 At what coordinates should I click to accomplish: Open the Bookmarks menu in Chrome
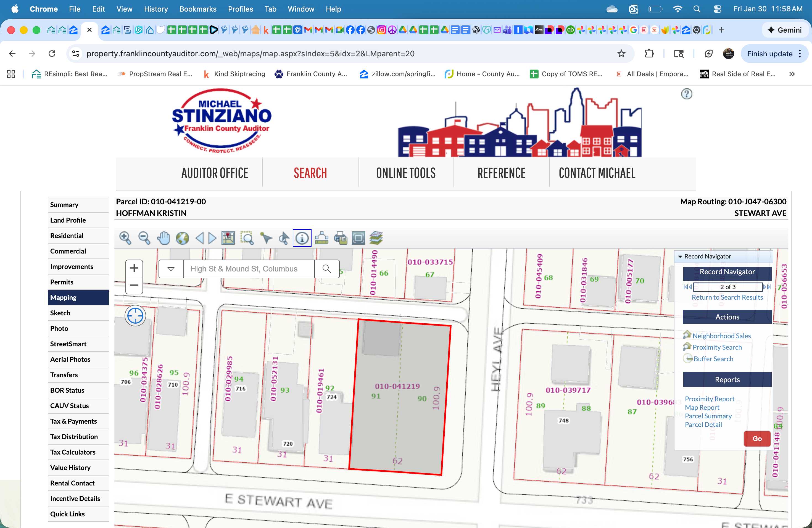(x=198, y=9)
